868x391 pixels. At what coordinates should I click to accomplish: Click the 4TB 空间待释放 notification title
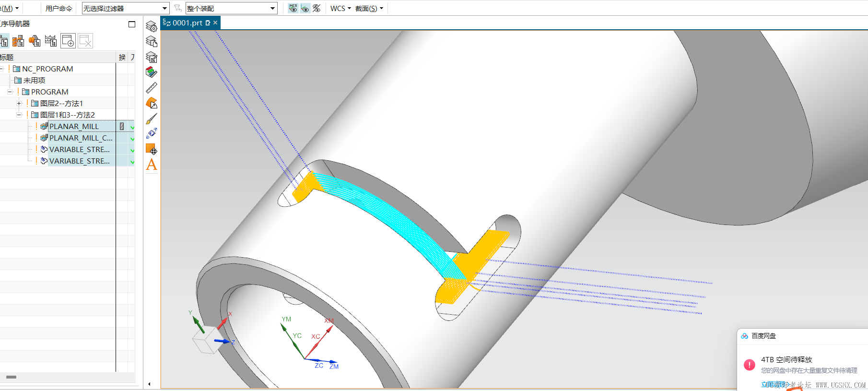786,359
